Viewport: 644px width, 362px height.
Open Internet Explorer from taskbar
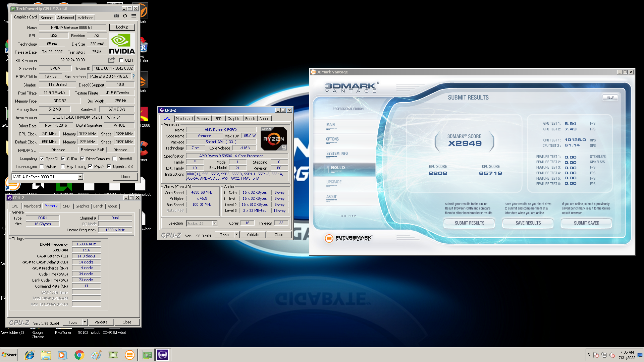click(x=30, y=355)
